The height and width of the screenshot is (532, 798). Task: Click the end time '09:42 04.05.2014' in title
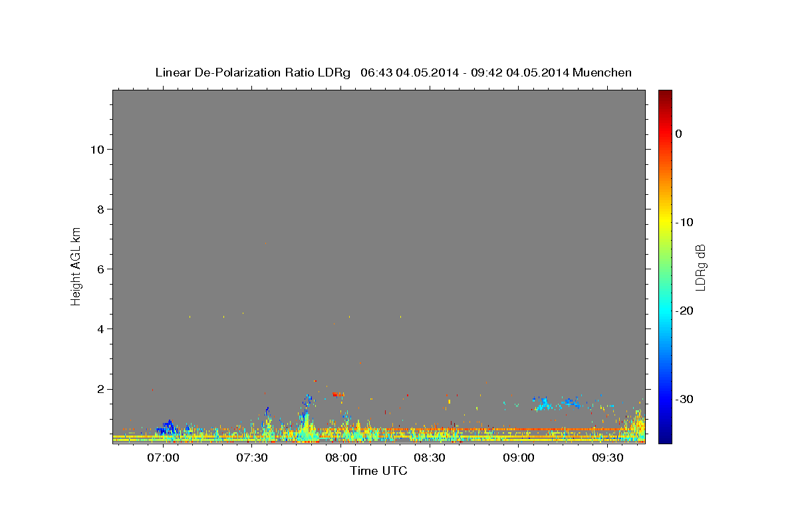(x=519, y=72)
